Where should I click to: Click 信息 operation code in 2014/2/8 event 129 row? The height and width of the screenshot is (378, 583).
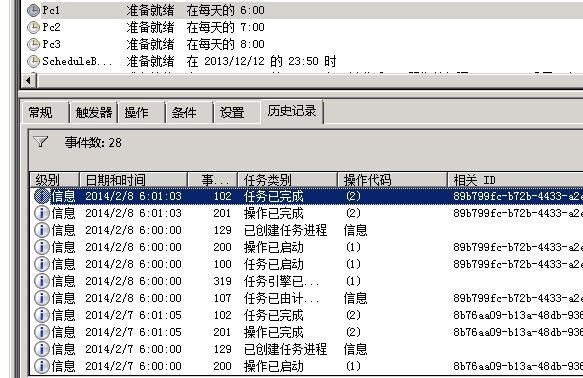click(355, 230)
